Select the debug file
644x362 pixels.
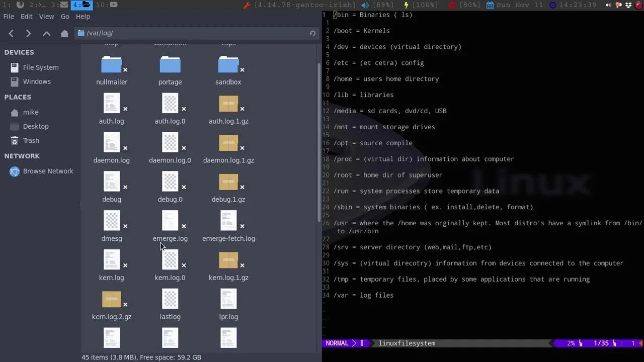tap(112, 188)
